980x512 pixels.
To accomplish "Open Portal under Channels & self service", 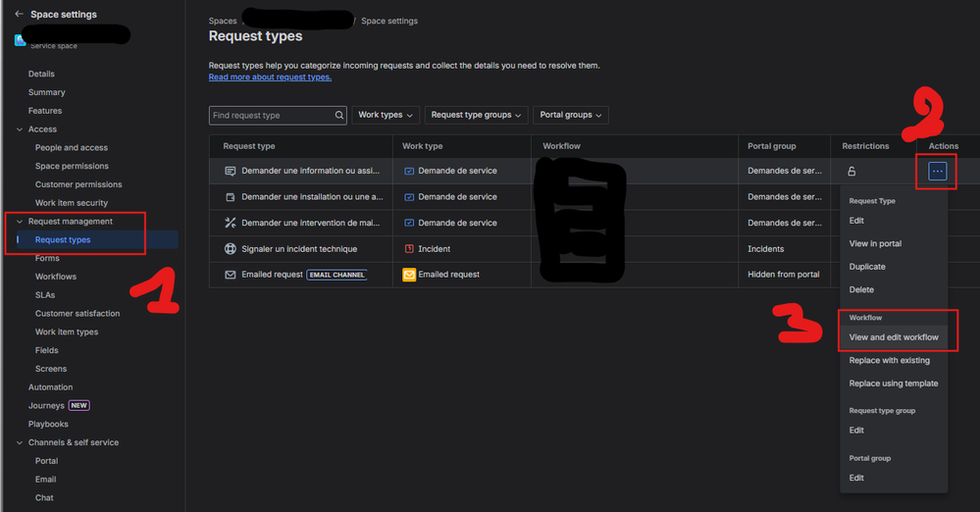I will (x=46, y=461).
